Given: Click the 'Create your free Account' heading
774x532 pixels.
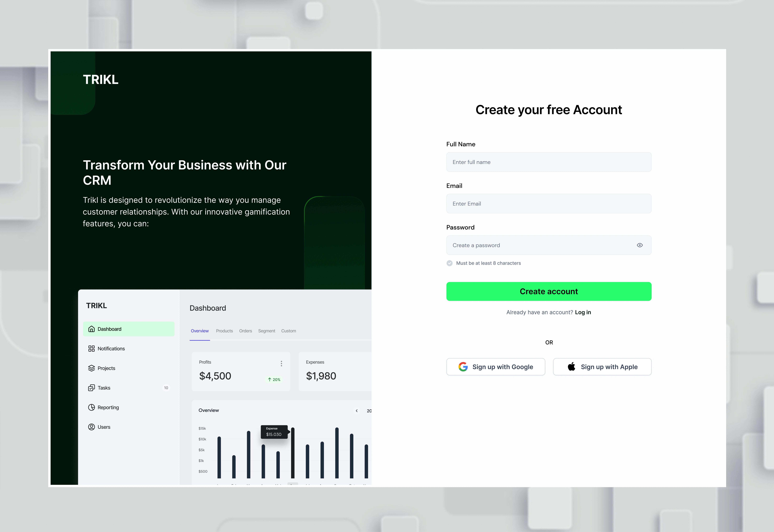Looking at the screenshot, I should 549,110.
